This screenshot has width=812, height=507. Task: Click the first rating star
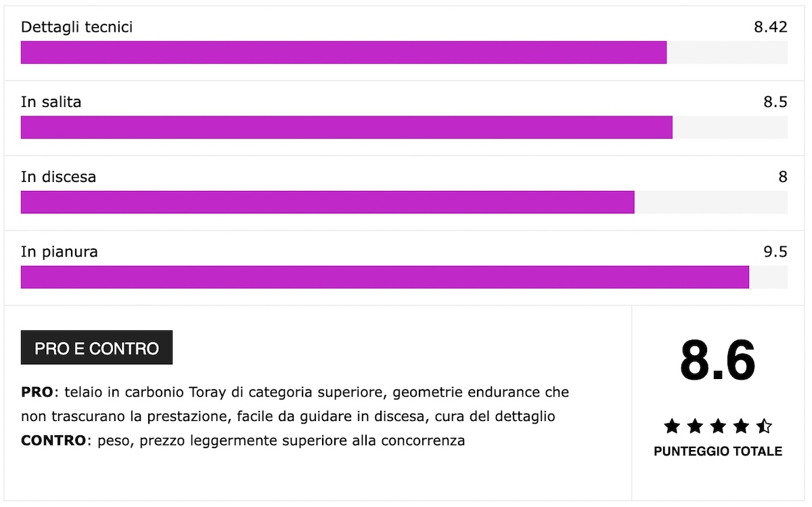[672, 426]
